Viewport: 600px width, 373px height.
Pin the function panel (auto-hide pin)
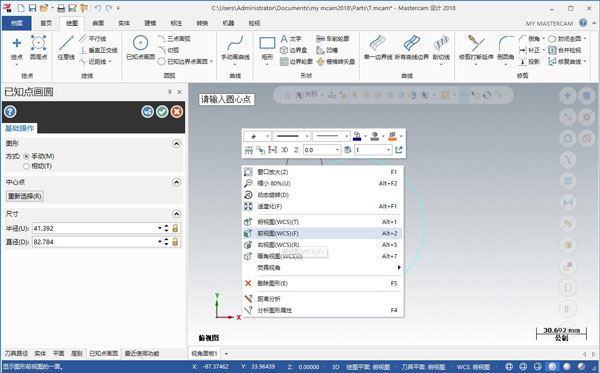[170, 92]
